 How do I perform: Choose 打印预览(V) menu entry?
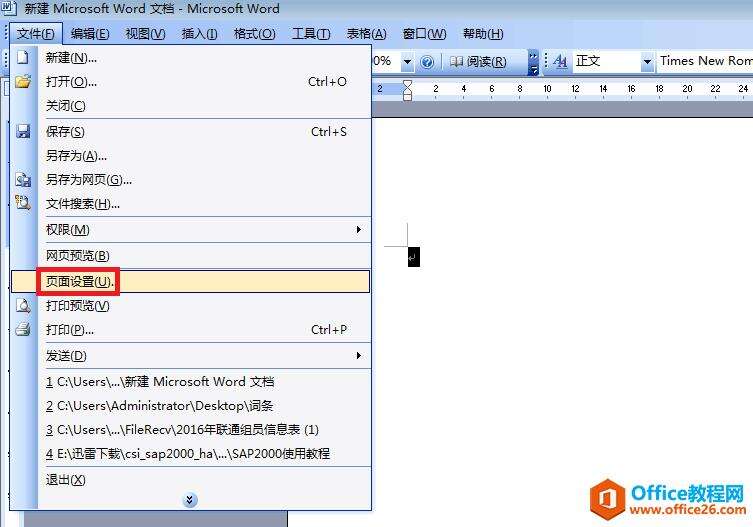point(190,306)
